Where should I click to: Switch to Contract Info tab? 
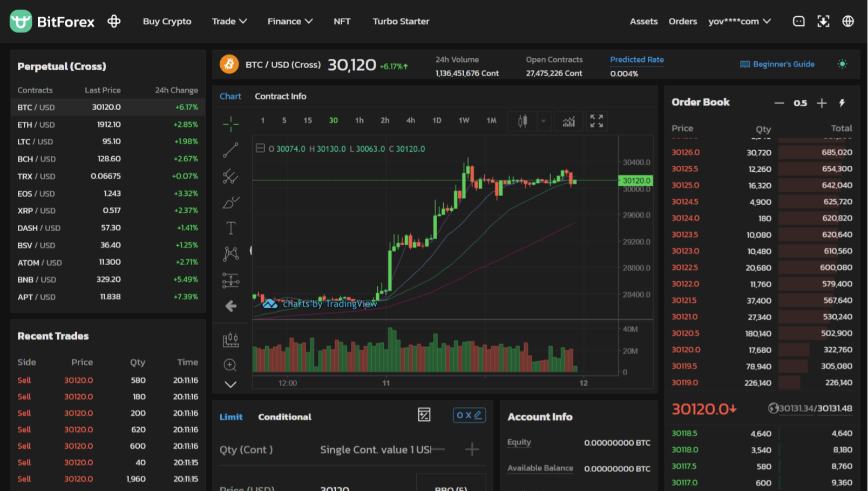281,96
